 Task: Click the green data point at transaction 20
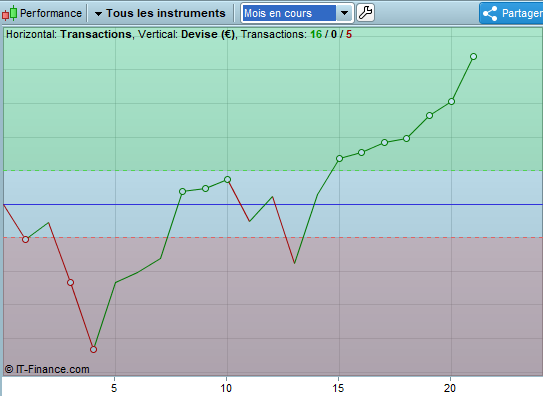click(x=451, y=101)
